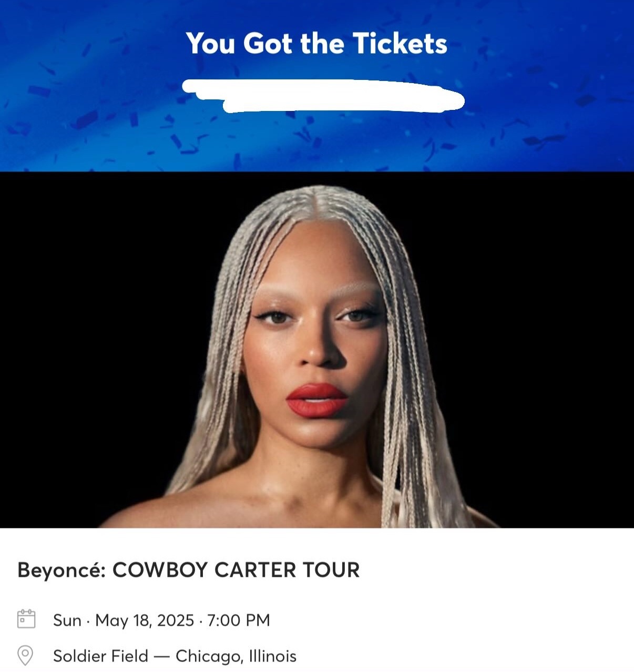Tap the red lips in the photo
The image size is (634, 672).
click(316, 400)
